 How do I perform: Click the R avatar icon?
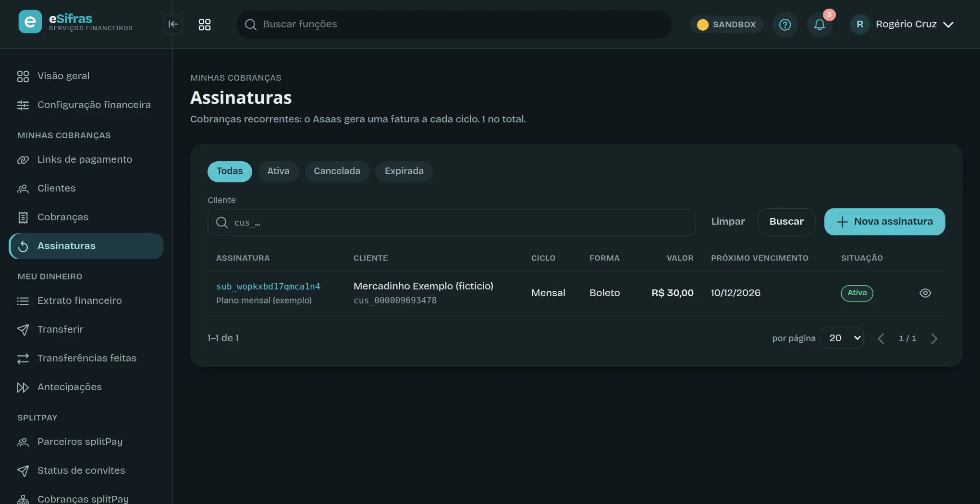860,24
